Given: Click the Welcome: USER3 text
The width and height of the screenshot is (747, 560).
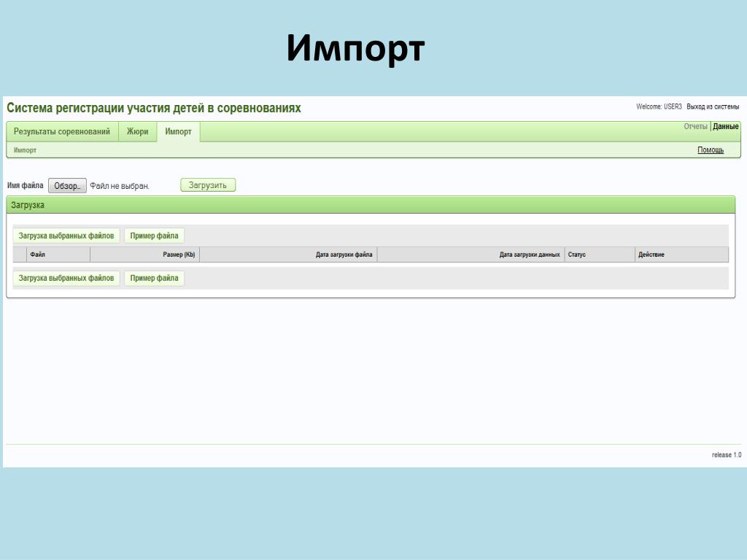Looking at the screenshot, I should click(x=659, y=106).
